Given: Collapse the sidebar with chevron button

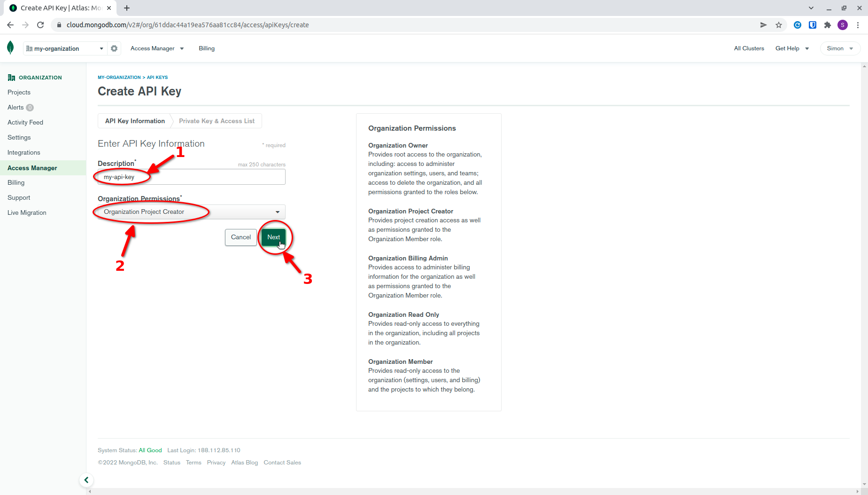Looking at the screenshot, I should click(x=86, y=480).
